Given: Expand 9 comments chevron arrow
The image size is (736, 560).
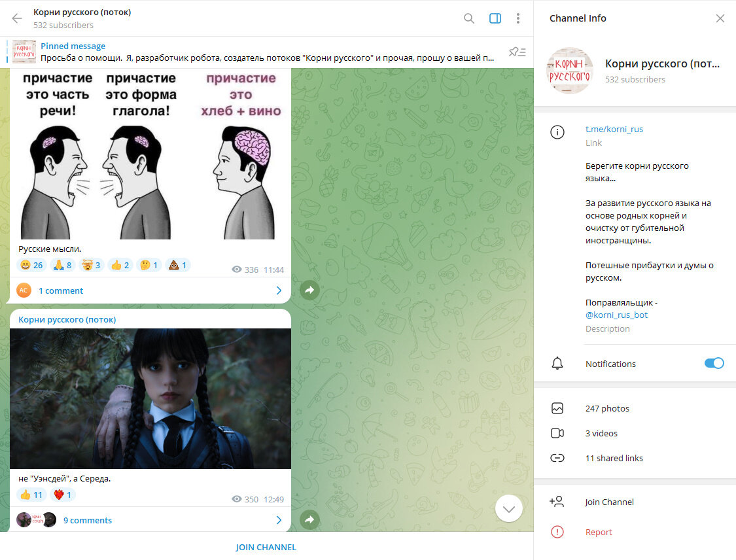Looking at the screenshot, I should coord(279,520).
